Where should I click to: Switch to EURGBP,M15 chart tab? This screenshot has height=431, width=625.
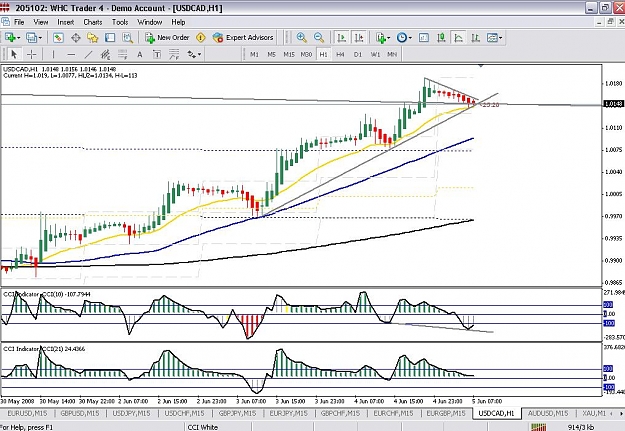(x=446, y=413)
